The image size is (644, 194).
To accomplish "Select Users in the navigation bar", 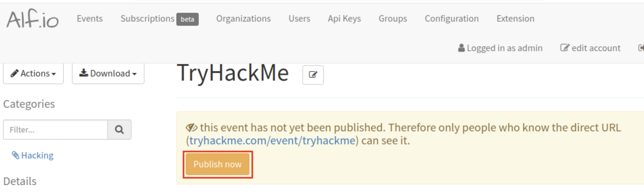I will click(299, 18).
